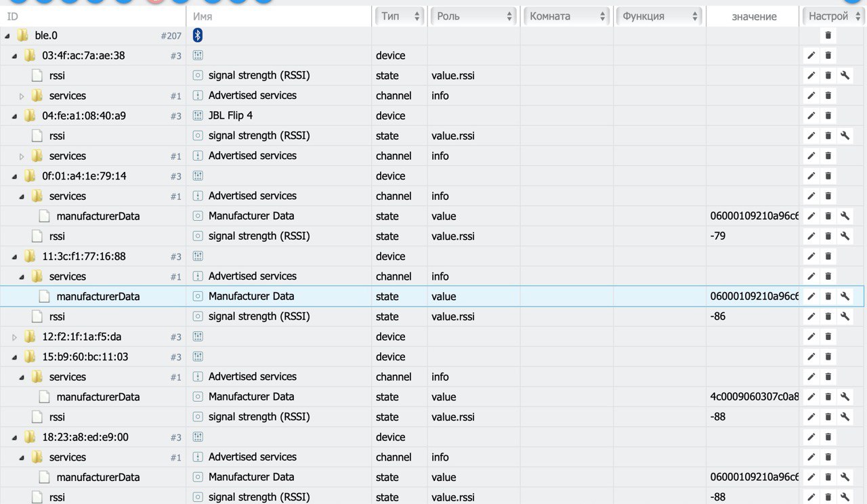Select the ble.0 adapter row
This screenshot has width=867, height=504.
[x=433, y=35]
